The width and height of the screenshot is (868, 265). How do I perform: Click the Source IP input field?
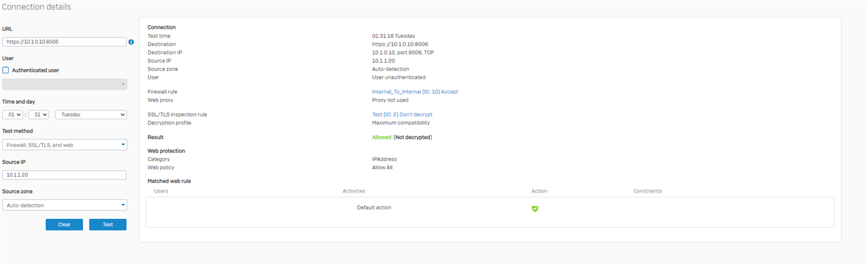coord(64,175)
